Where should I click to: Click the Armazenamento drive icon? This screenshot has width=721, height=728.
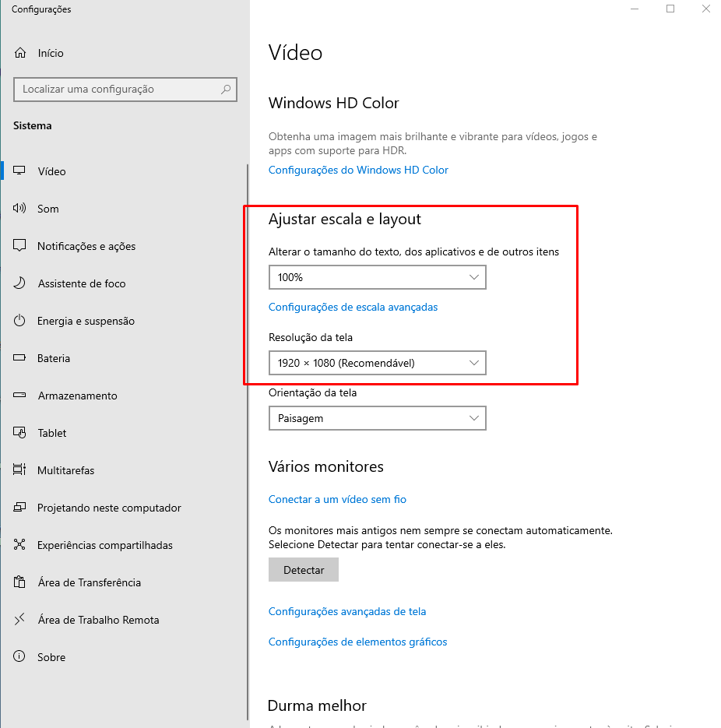coord(20,396)
